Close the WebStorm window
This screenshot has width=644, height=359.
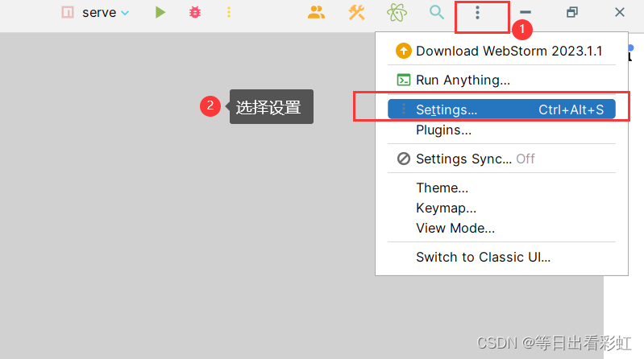[619, 12]
